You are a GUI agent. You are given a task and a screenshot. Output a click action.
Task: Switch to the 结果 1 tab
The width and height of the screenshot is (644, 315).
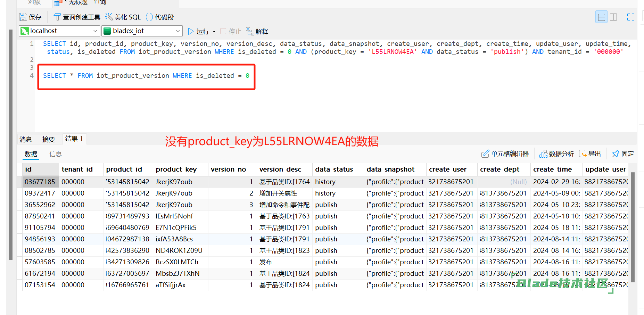point(74,139)
